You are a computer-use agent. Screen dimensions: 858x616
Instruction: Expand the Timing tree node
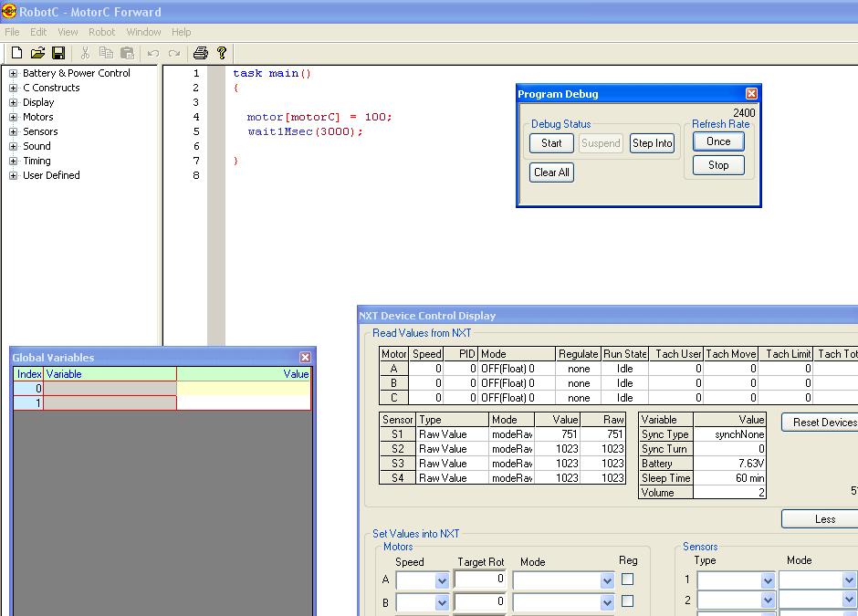13,161
